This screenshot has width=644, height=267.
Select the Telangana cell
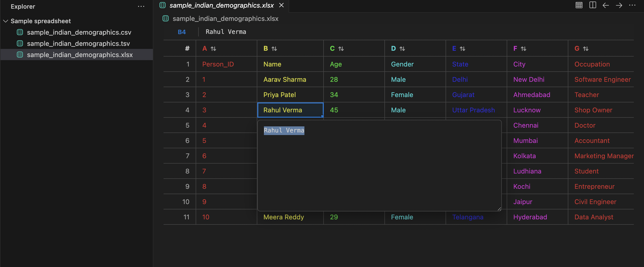476,217
